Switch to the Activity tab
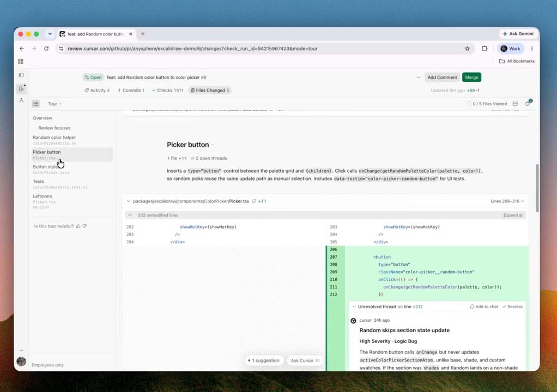The width and height of the screenshot is (557, 392). click(x=97, y=90)
